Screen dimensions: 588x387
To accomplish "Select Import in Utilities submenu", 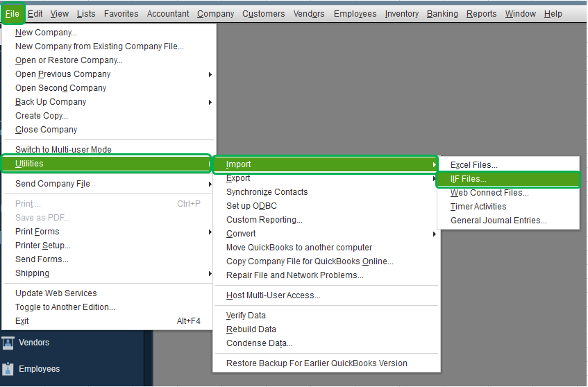I will [326, 164].
